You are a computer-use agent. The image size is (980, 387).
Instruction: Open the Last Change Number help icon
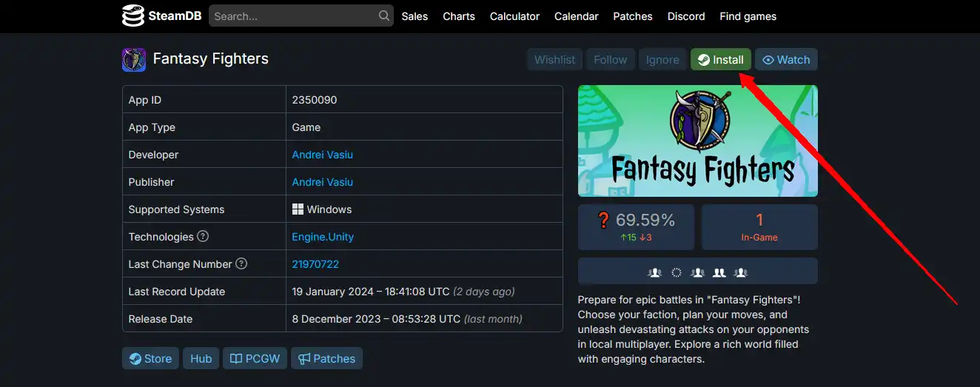click(x=241, y=264)
